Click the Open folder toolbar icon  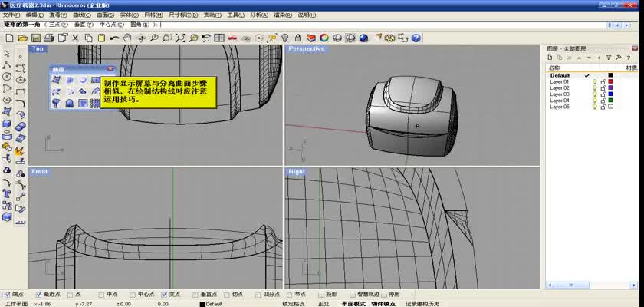(23, 38)
